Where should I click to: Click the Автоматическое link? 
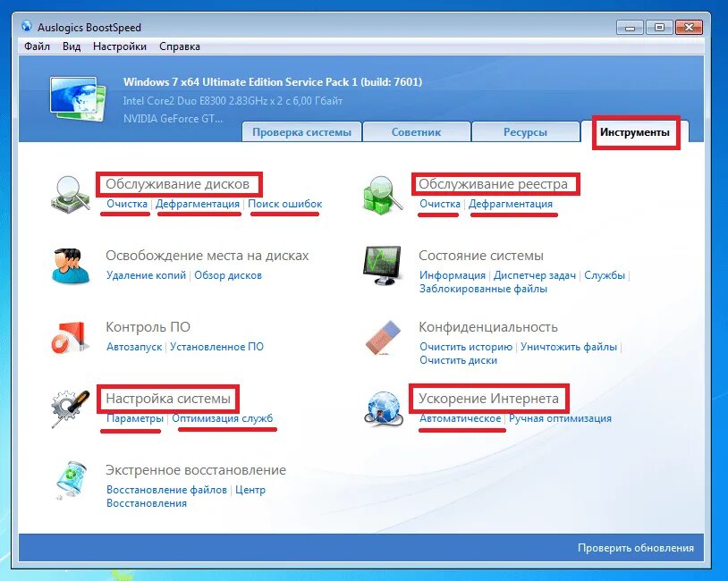(x=460, y=418)
